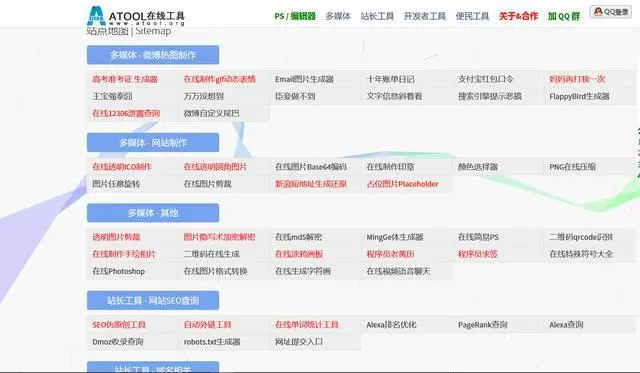Image resolution: width=640 pixels, height=373 pixels.
Task: Click the 多媒体 - 微博热图制作 section header
Action: point(153,55)
